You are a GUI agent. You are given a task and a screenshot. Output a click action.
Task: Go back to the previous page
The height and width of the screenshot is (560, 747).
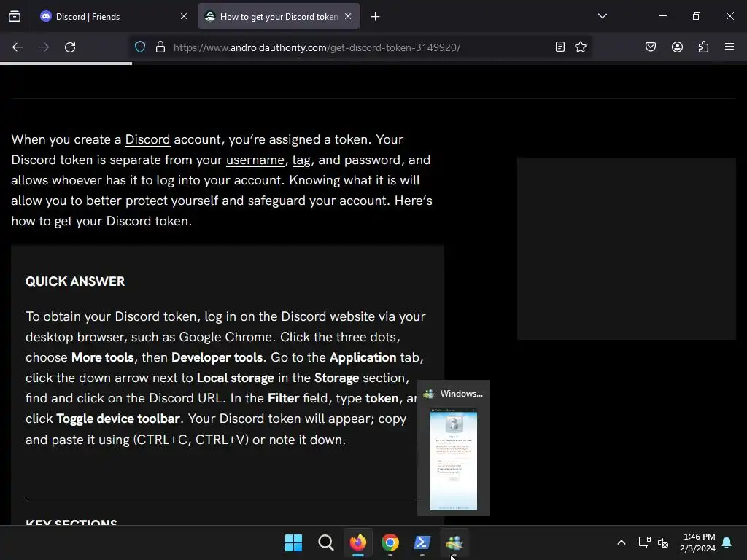point(18,47)
